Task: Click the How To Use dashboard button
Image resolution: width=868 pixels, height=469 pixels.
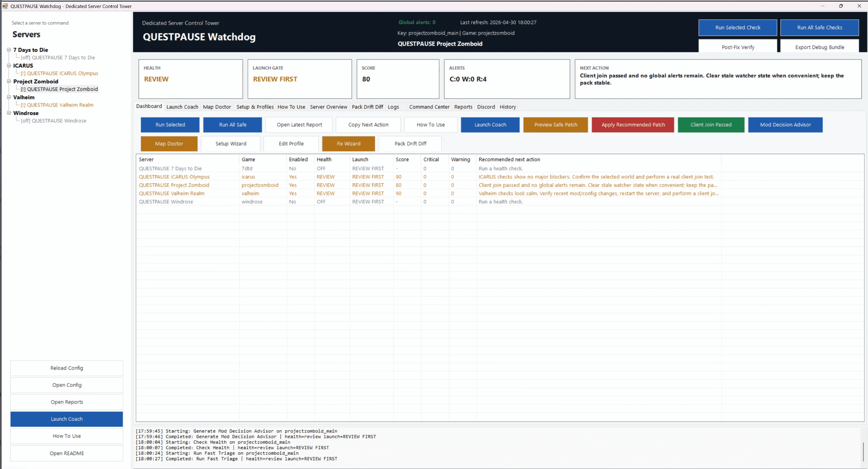Action: tap(431, 125)
